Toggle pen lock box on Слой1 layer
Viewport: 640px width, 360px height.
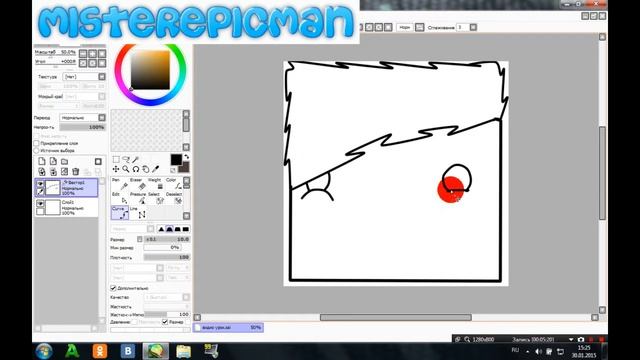pyautogui.click(x=40, y=211)
